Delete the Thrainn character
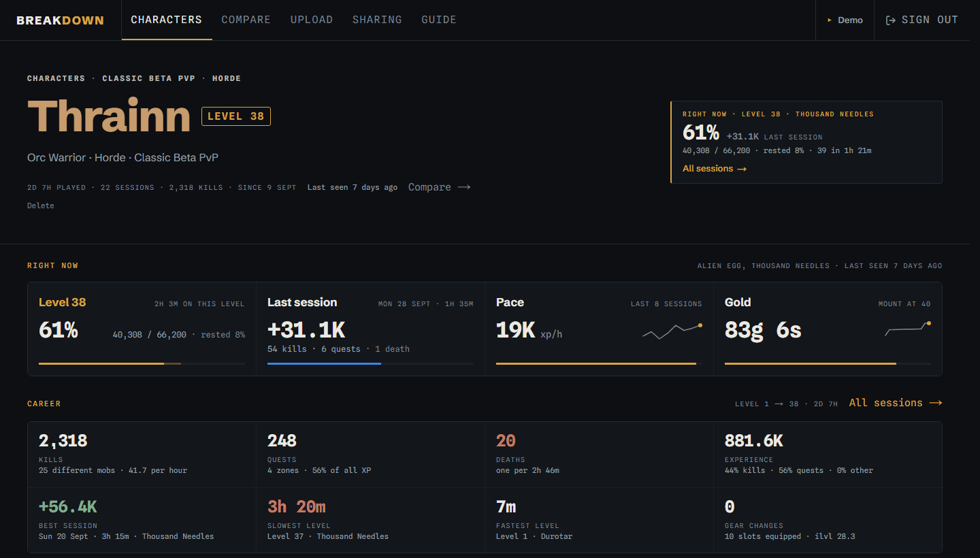The image size is (980, 558). (41, 206)
